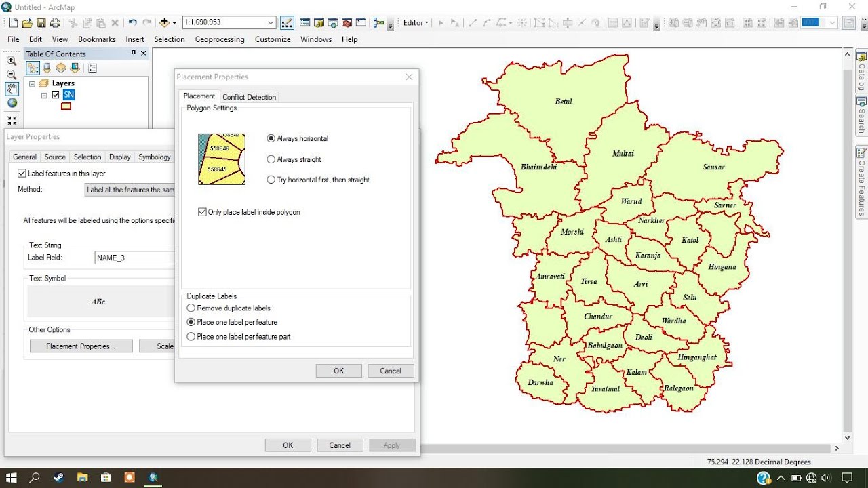Viewport: 868px width, 488px height.
Task: Switch to the Symbology tab
Action: [x=155, y=157]
